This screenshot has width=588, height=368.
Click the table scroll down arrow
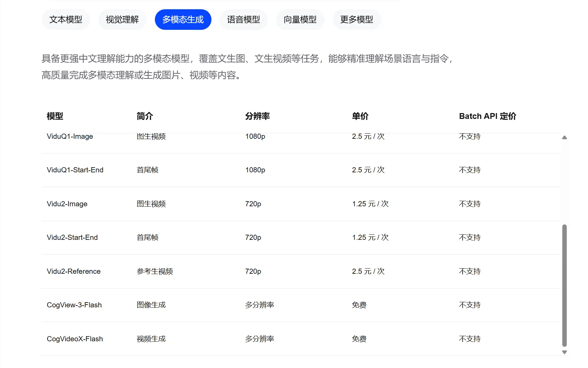(564, 352)
